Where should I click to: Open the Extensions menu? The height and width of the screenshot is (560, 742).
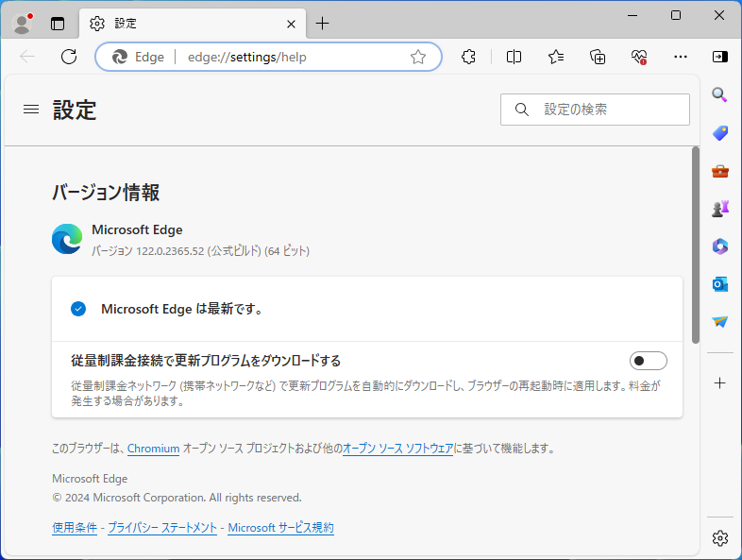[468, 57]
